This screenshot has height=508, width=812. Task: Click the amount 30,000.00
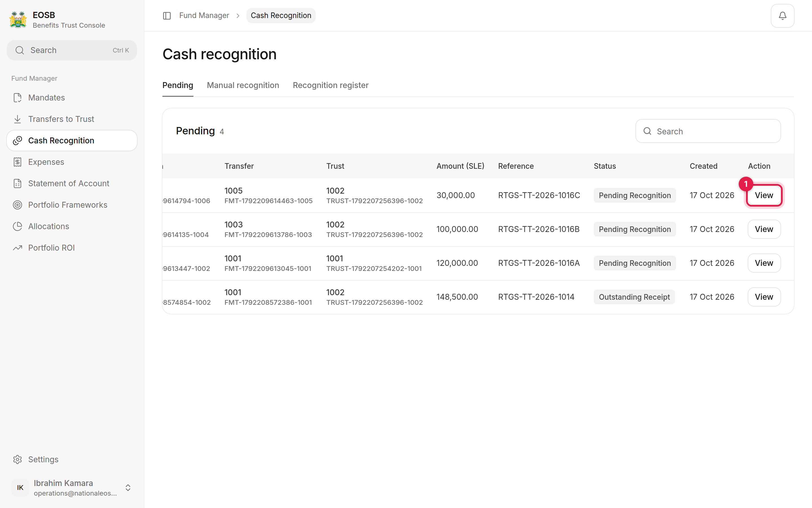tap(456, 195)
